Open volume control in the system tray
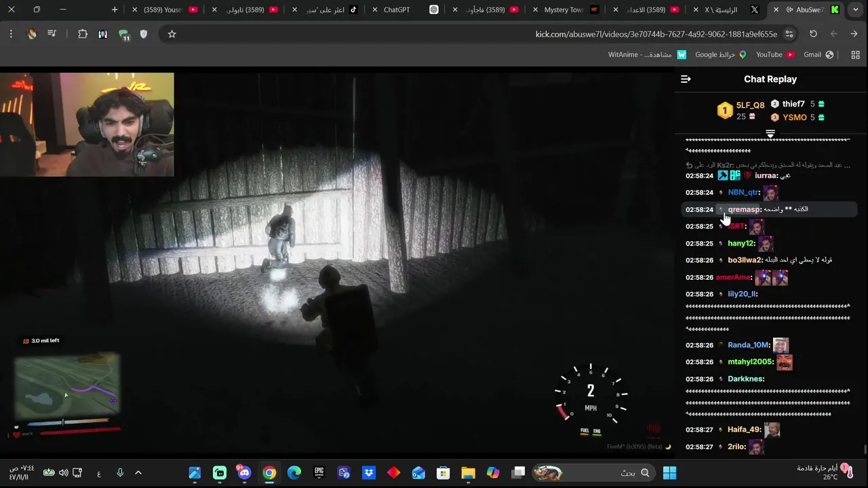Screen dimensions: 868x488 [x=63, y=472]
